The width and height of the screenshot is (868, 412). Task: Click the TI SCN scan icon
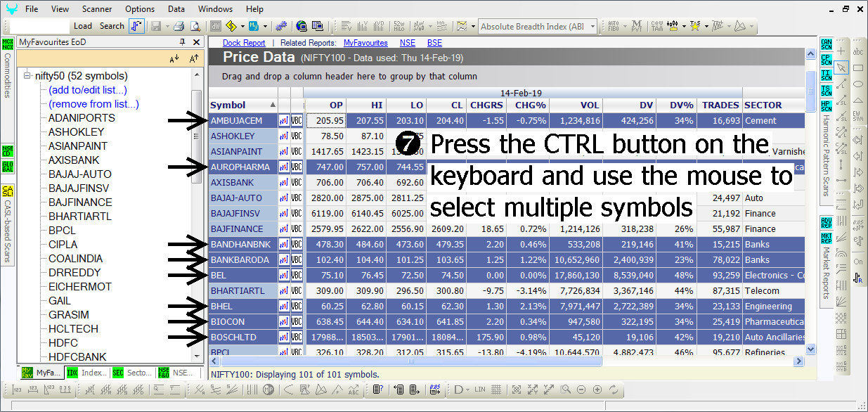click(x=827, y=76)
